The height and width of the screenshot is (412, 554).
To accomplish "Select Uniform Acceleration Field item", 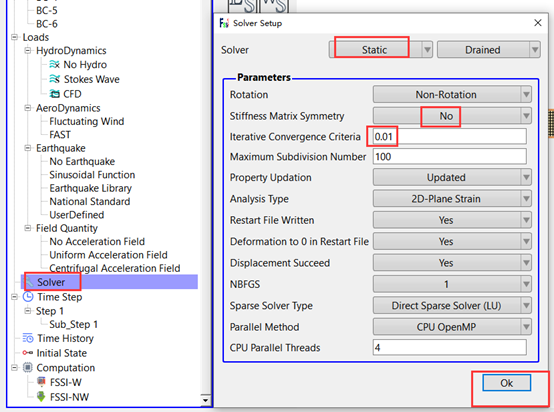I will pos(108,255).
